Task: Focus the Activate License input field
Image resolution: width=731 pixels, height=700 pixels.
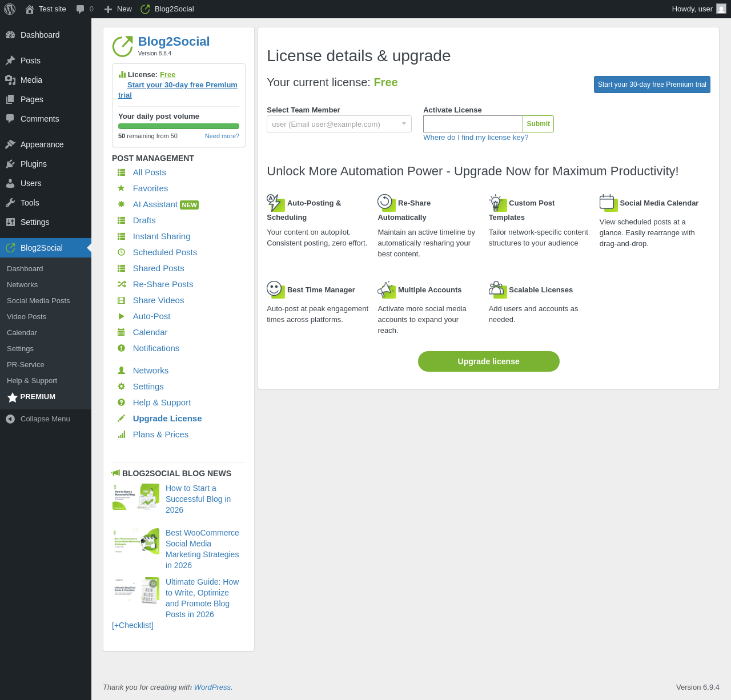Action: tap(473, 124)
